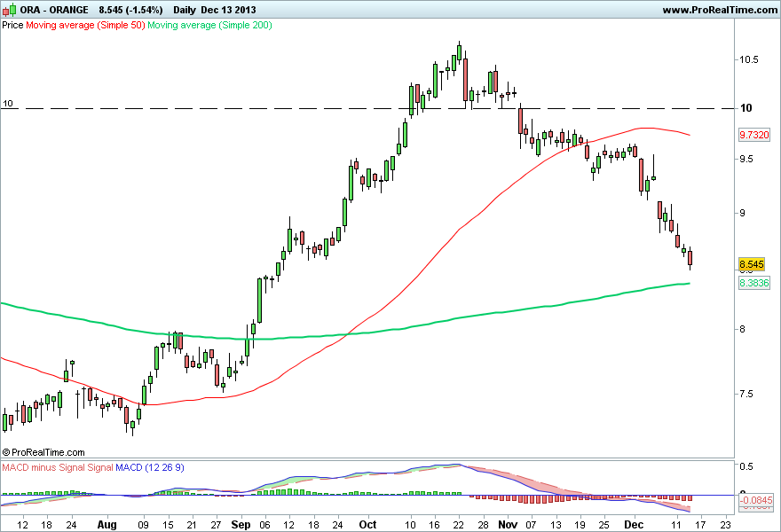This screenshot has width=781, height=532.
Task: Click the 16 date label on time axis
Action: pyautogui.click(x=434, y=525)
